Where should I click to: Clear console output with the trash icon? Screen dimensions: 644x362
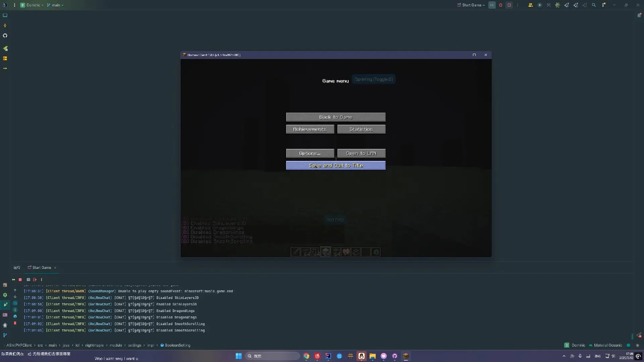point(15,323)
